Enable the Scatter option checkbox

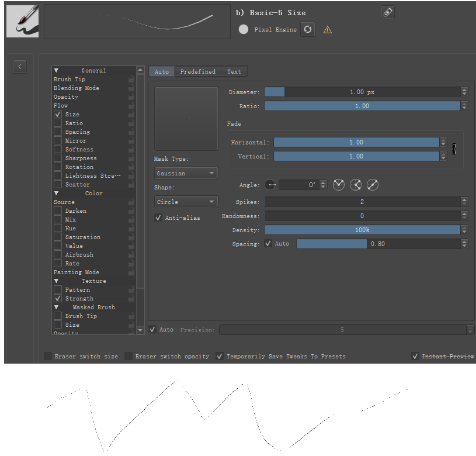pos(58,184)
